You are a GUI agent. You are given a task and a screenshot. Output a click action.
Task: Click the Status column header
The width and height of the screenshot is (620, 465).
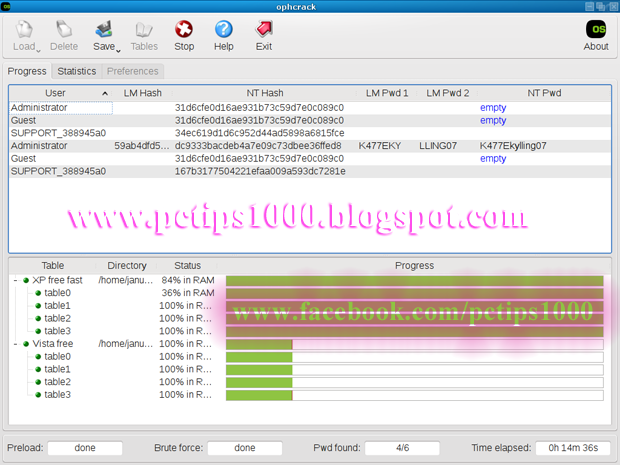[x=187, y=265]
